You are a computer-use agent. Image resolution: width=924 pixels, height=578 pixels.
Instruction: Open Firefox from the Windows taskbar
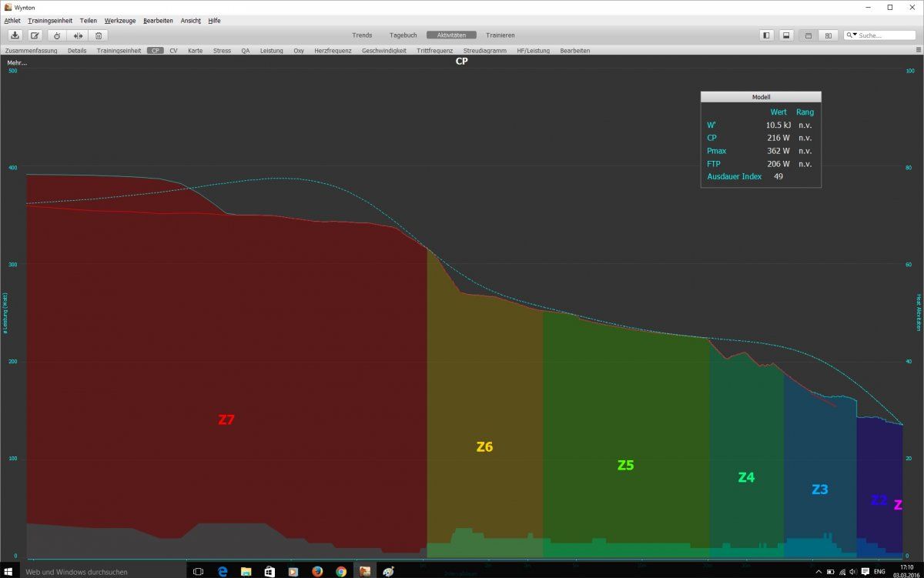pyautogui.click(x=316, y=571)
